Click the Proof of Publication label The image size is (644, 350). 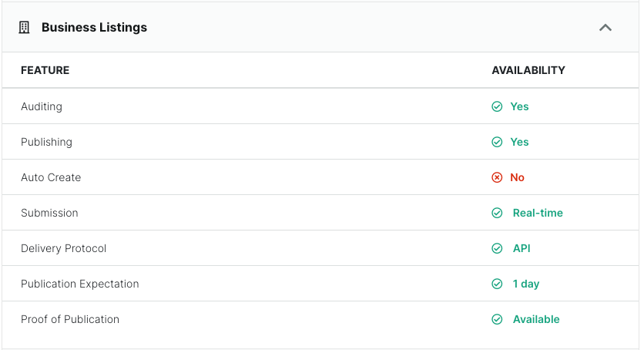click(70, 319)
